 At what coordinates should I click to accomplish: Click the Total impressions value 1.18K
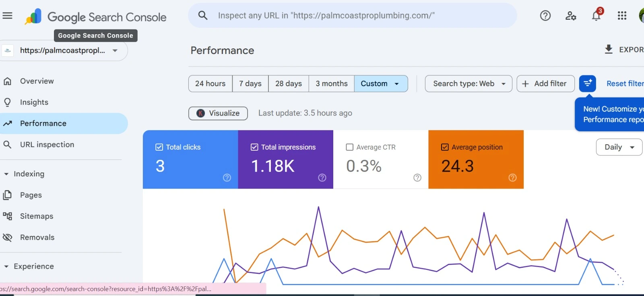pos(273,166)
